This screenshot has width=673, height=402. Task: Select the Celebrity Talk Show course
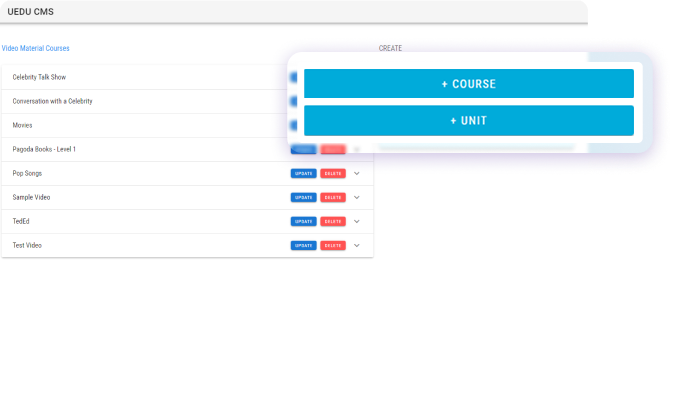[39, 77]
